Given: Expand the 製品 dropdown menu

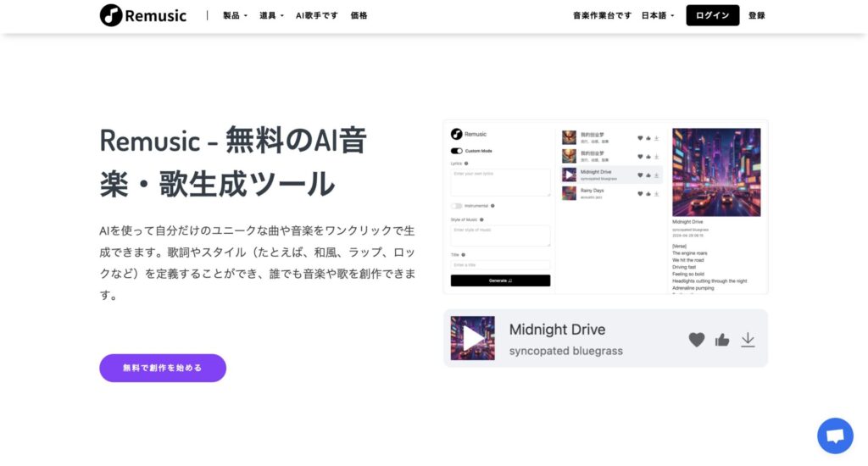Looking at the screenshot, I should click(236, 15).
